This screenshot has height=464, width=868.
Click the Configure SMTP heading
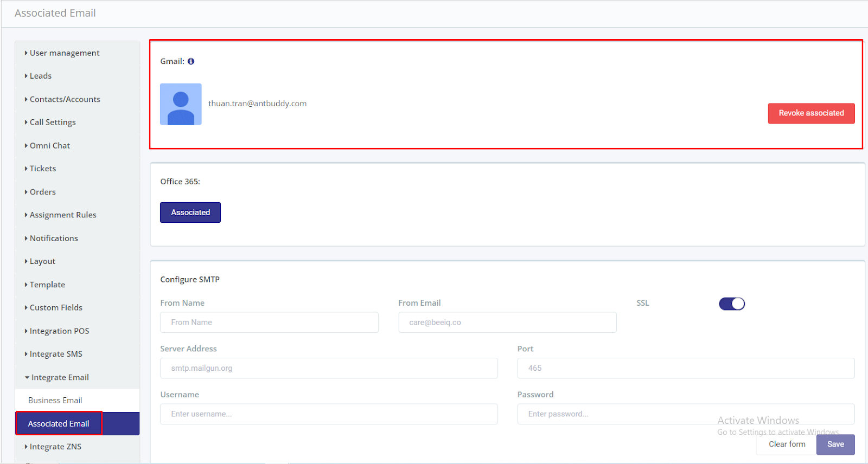190,280
